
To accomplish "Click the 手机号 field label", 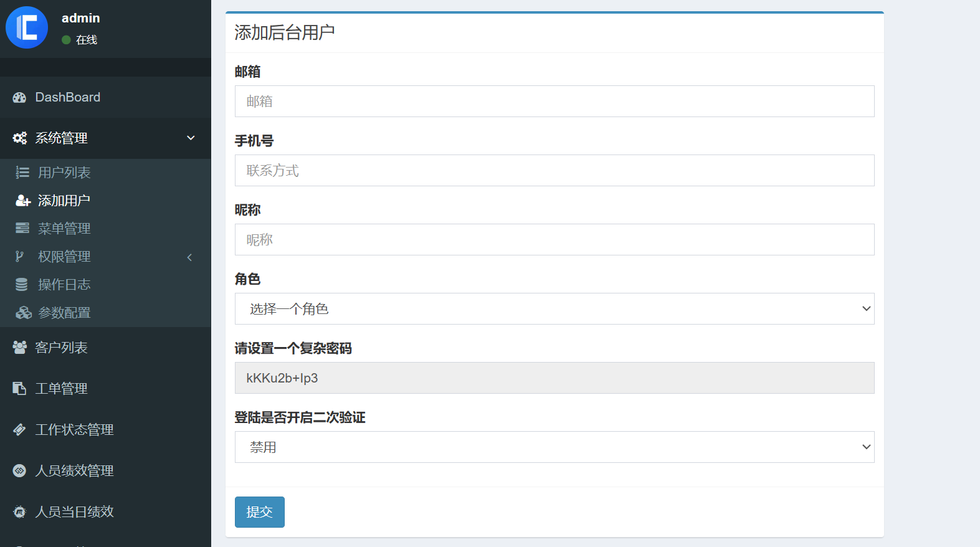I will pos(254,141).
